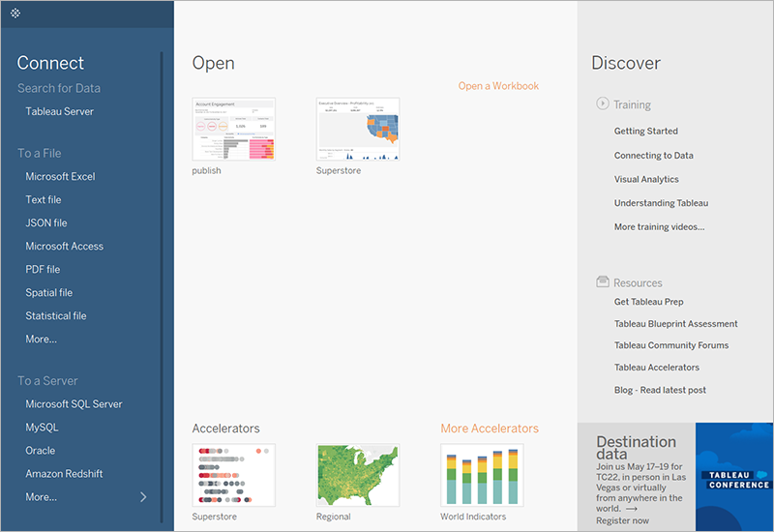This screenshot has height=532, width=774.
Task: Open the Superstore accelerator thumbnail
Action: 233,475
